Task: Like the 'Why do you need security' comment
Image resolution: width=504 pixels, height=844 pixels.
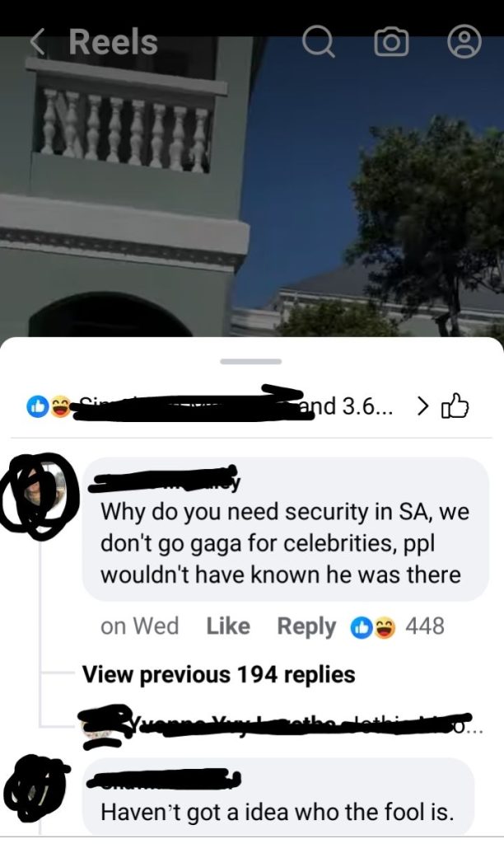Action: click(x=228, y=626)
